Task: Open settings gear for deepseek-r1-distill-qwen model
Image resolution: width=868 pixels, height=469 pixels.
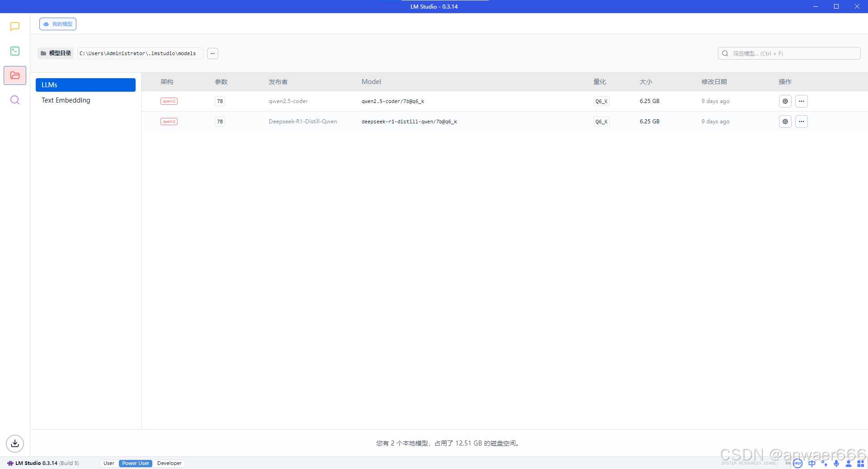Action: coord(785,122)
